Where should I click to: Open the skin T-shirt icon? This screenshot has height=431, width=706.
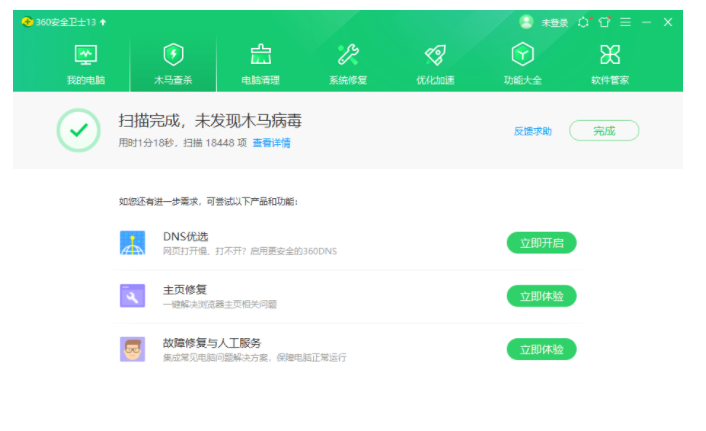tap(604, 22)
